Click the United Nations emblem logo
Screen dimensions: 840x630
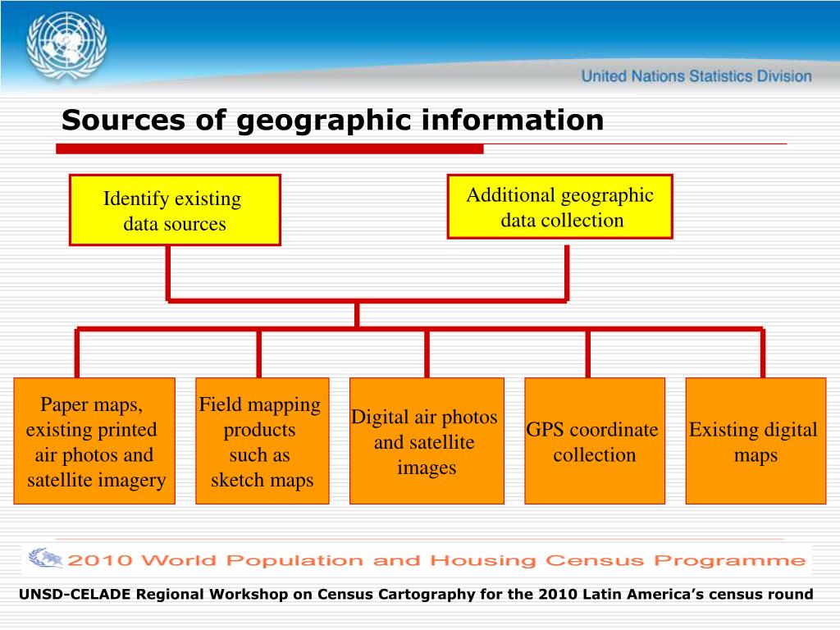pyautogui.click(x=66, y=47)
